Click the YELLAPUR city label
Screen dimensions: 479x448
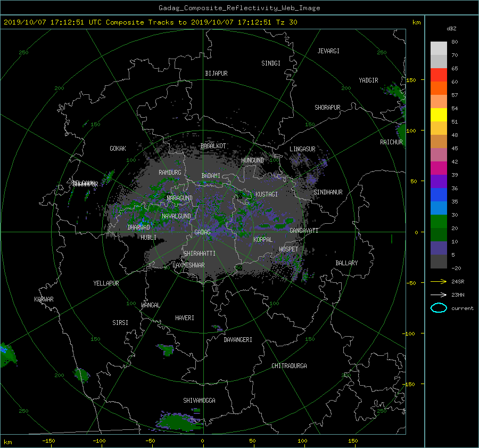[x=106, y=283]
